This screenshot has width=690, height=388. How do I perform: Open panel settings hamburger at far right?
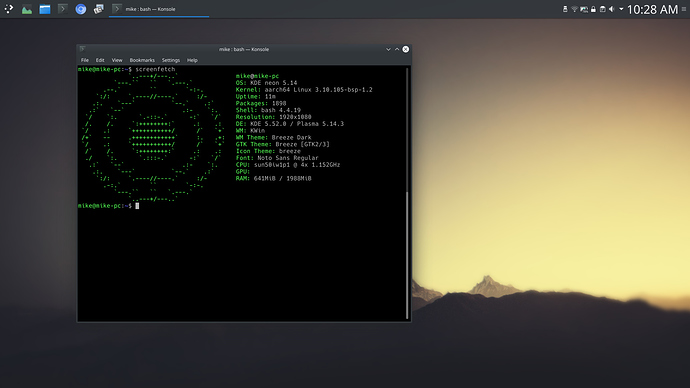point(684,9)
